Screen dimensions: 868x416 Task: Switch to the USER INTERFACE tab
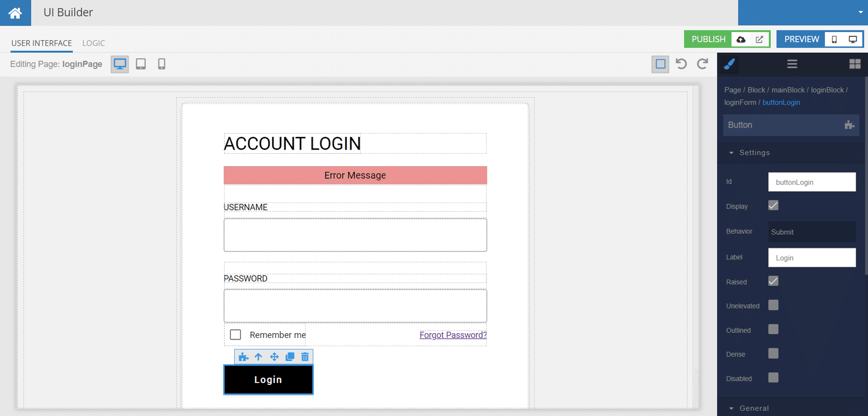point(42,43)
